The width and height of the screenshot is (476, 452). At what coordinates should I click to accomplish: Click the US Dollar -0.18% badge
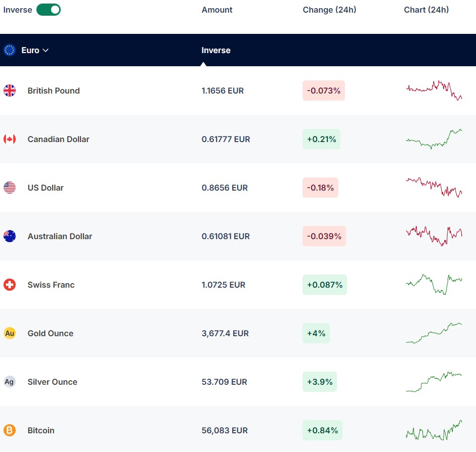coord(320,188)
